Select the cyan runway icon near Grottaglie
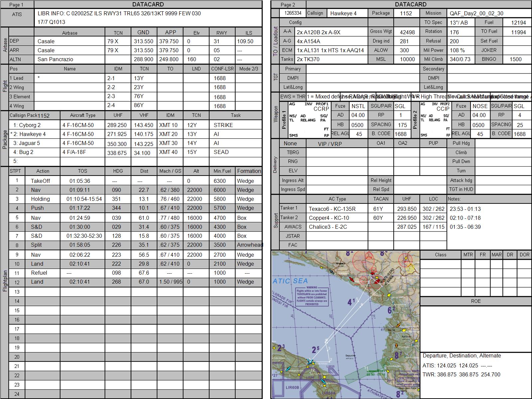The image size is (532, 399). [x=288, y=369]
